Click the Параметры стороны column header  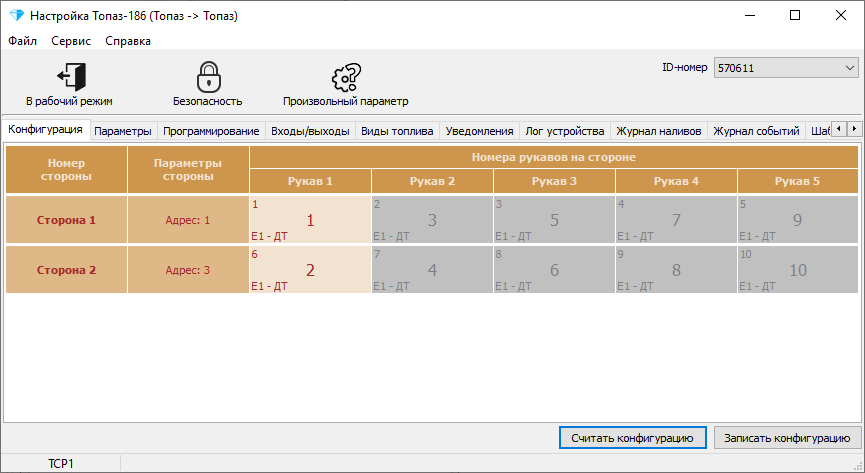point(188,169)
